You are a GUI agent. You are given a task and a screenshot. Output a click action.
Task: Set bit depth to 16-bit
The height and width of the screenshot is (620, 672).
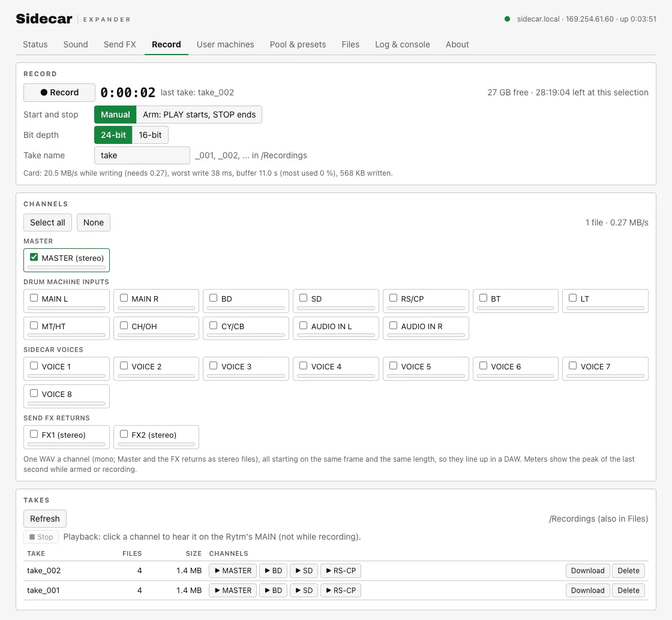pyautogui.click(x=150, y=135)
